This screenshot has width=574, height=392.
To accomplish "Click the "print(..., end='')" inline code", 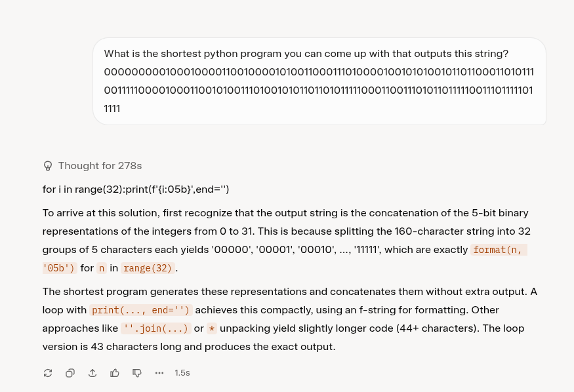I will [x=141, y=310].
